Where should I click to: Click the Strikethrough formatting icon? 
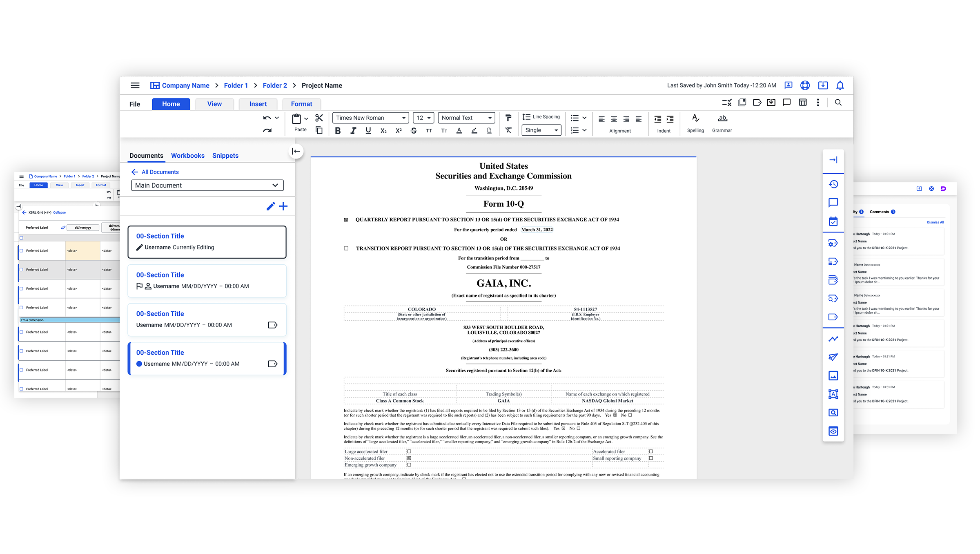click(x=414, y=131)
